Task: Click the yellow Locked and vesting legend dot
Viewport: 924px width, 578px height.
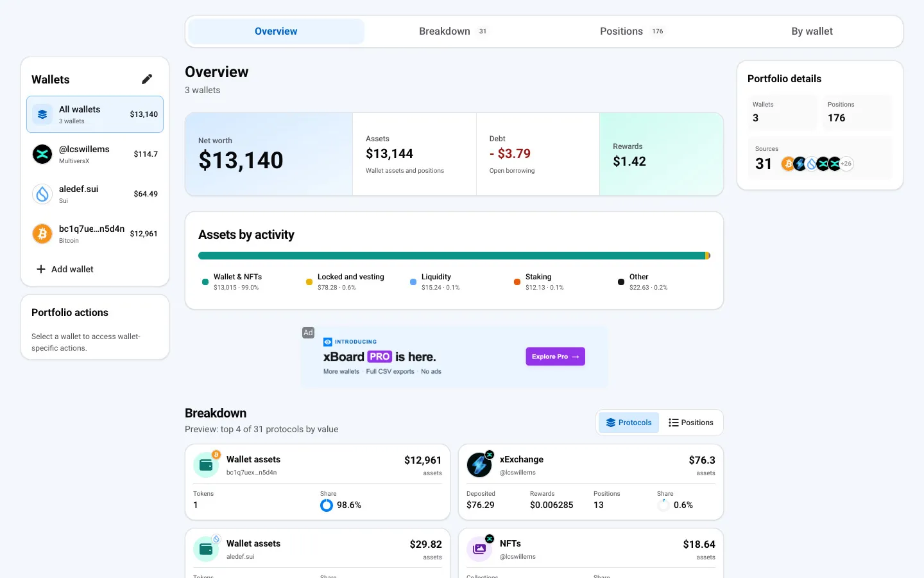Action: (309, 282)
